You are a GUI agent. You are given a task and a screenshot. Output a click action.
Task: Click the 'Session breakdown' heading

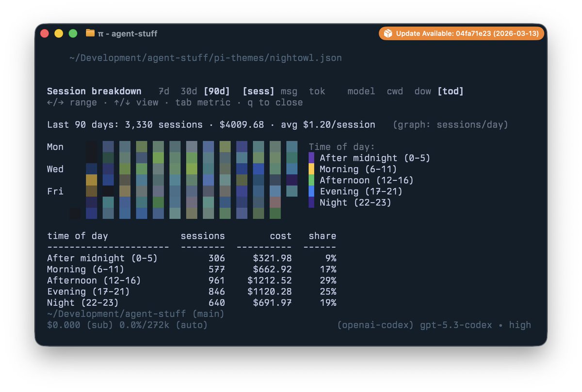[x=94, y=91]
